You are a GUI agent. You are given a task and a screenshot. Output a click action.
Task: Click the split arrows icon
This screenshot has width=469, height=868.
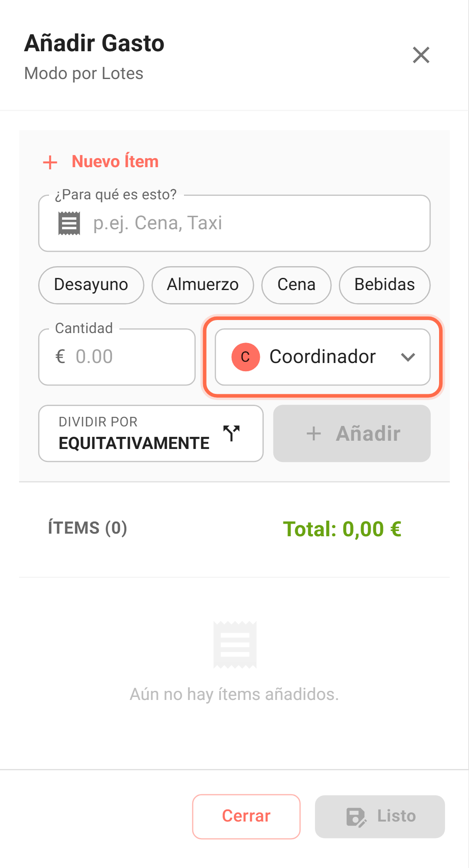(232, 433)
